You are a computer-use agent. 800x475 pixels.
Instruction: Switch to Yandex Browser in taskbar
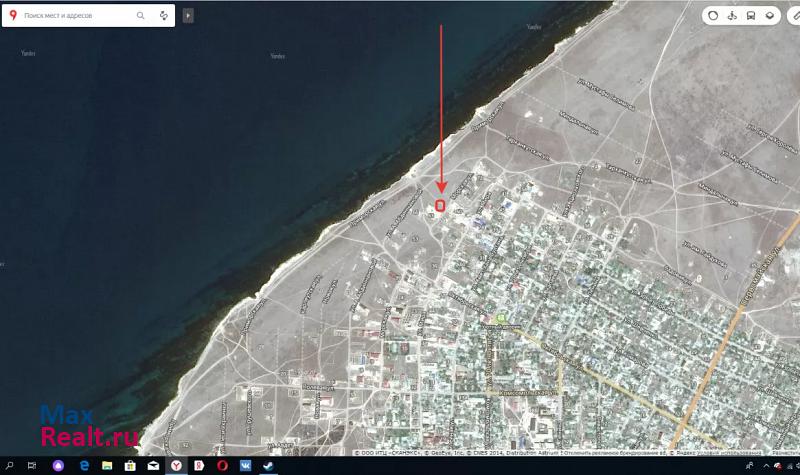176,466
